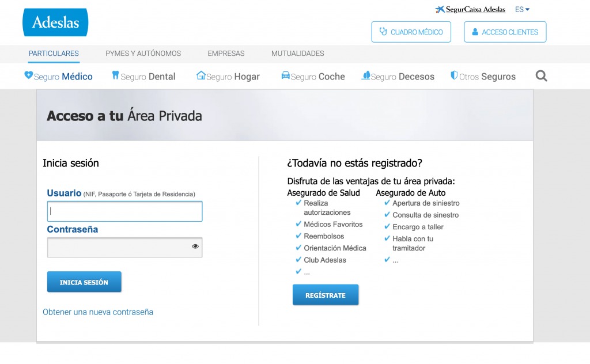Click the Cuadro Médico button
Viewport: 590px width, 364px height.
pos(411,32)
